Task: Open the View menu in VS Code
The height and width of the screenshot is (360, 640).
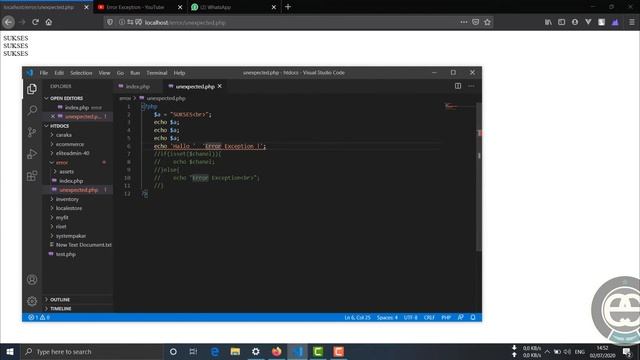Action: coord(104,73)
